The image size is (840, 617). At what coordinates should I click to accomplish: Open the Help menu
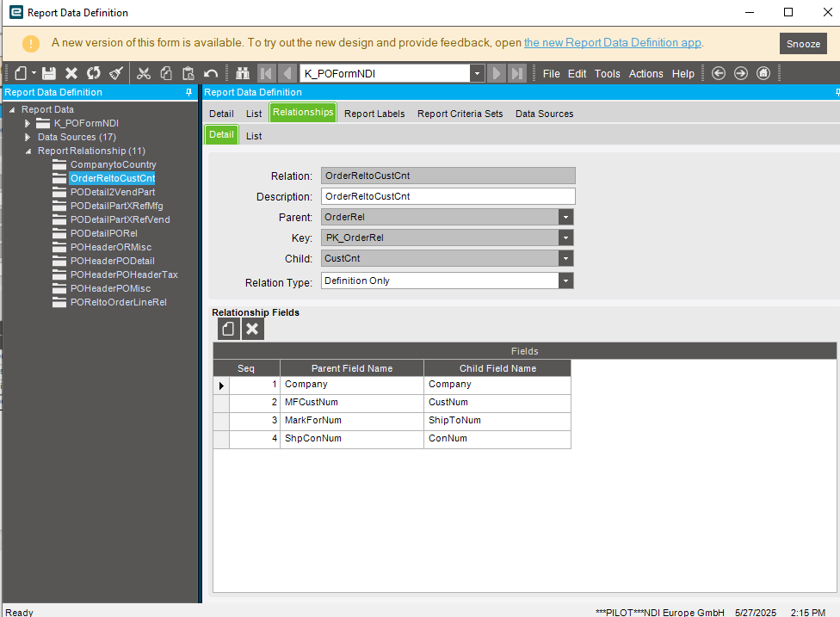coord(683,74)
